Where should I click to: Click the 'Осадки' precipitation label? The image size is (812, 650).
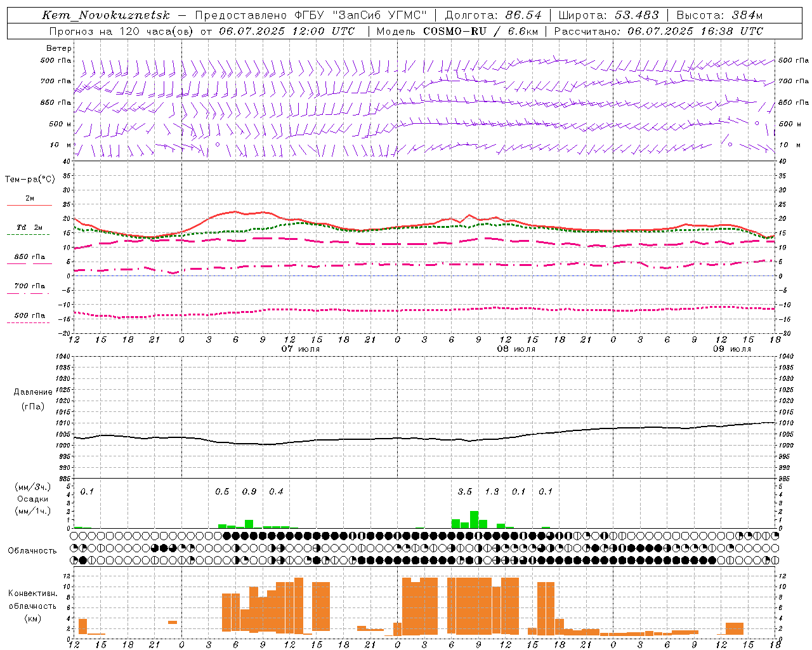tap(33, 499)
